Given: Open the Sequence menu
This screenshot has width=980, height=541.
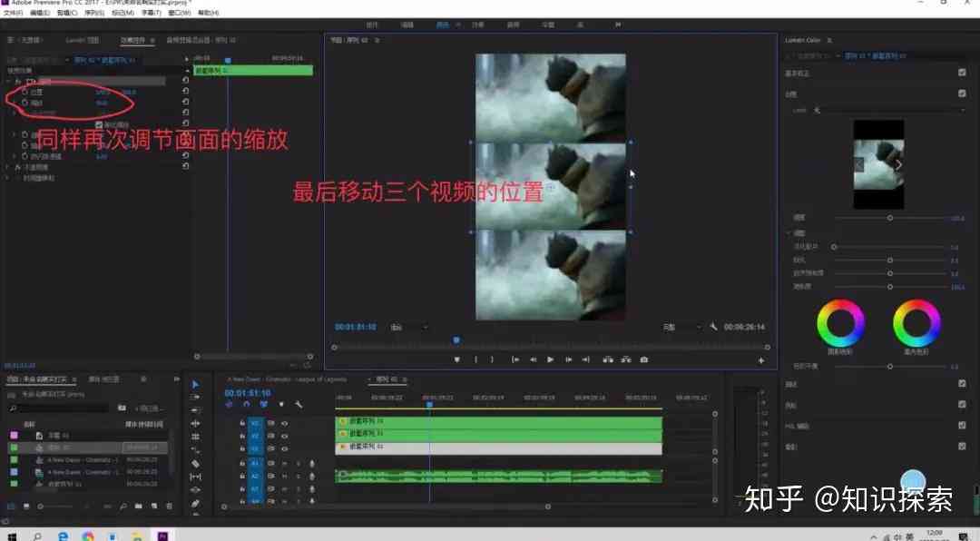Looking at the screenshot, I should (x=94, y=13).
